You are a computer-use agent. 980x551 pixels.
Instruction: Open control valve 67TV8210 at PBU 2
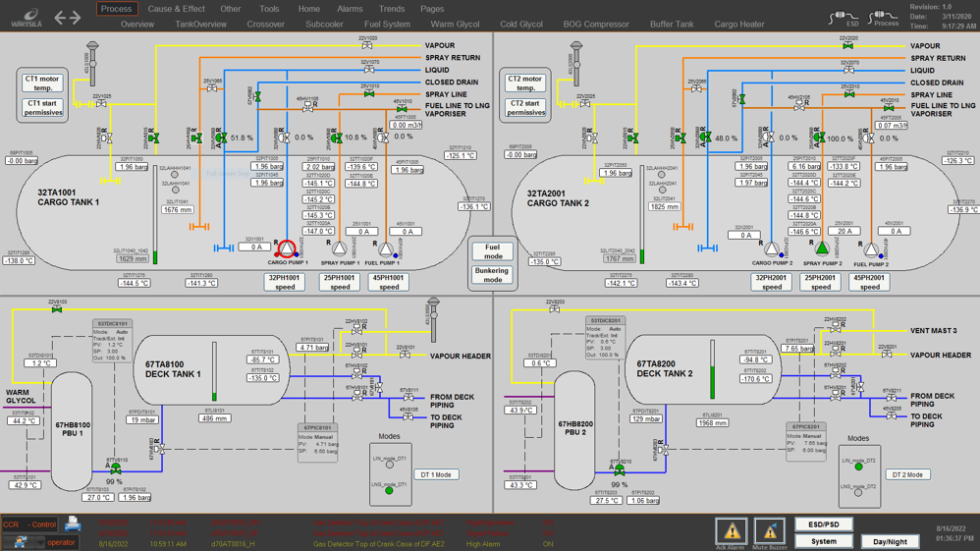tap(620, 470)
